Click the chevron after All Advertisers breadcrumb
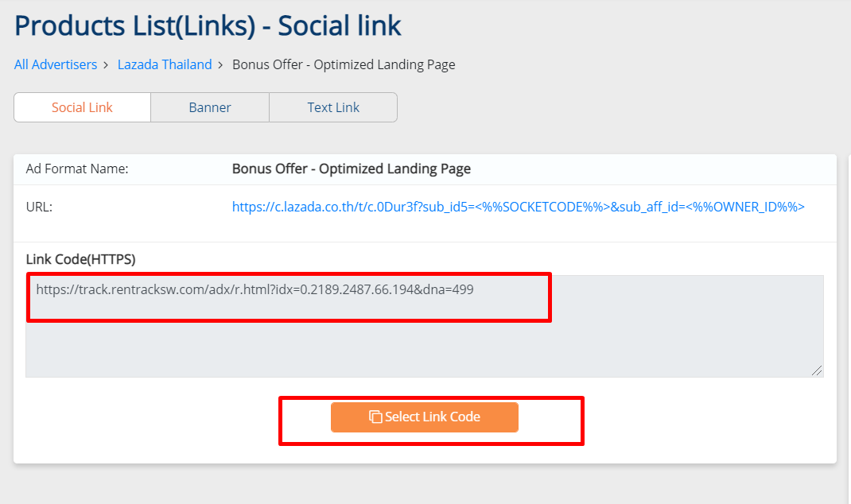 pos(106,65)
